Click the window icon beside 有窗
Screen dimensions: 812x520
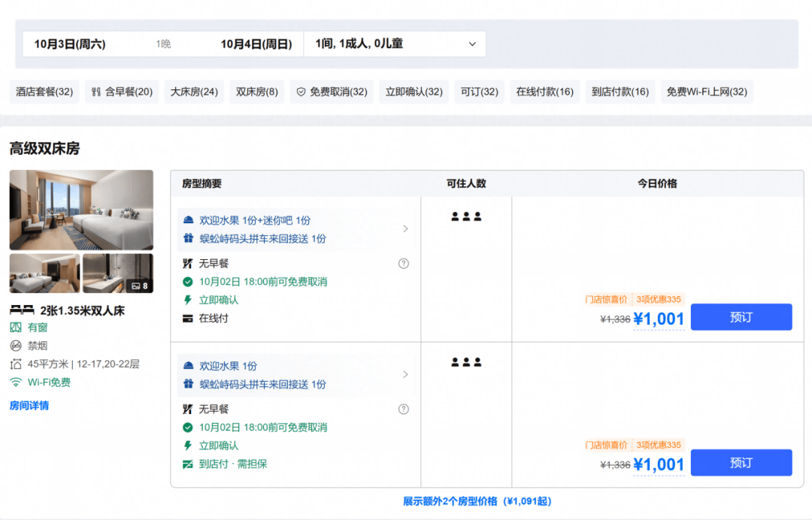point(16,328)
